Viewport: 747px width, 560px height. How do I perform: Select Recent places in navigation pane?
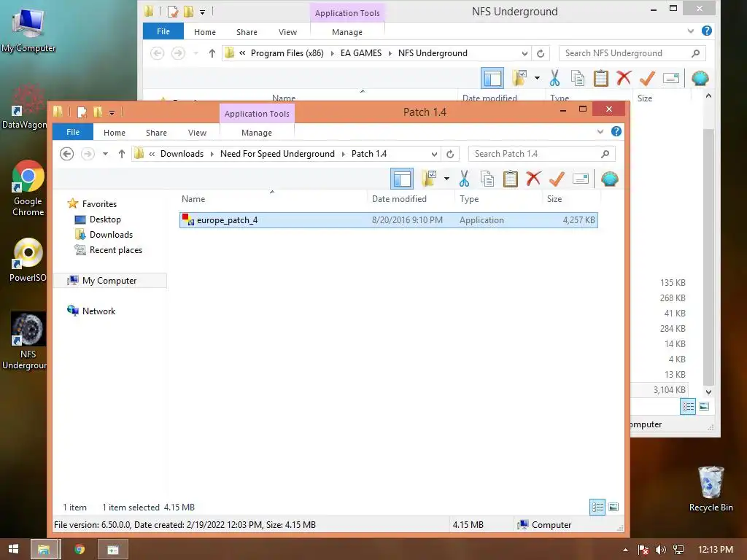(x=116, y=250)
